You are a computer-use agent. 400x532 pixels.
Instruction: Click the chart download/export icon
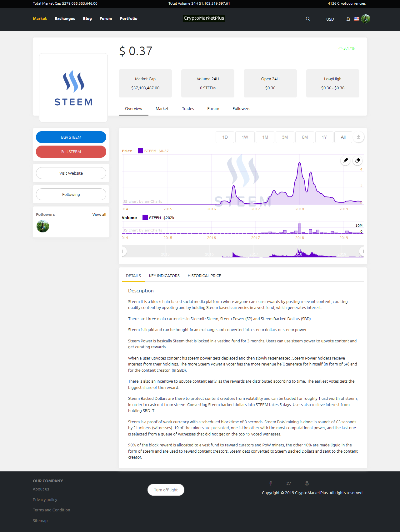click(358, 137)
